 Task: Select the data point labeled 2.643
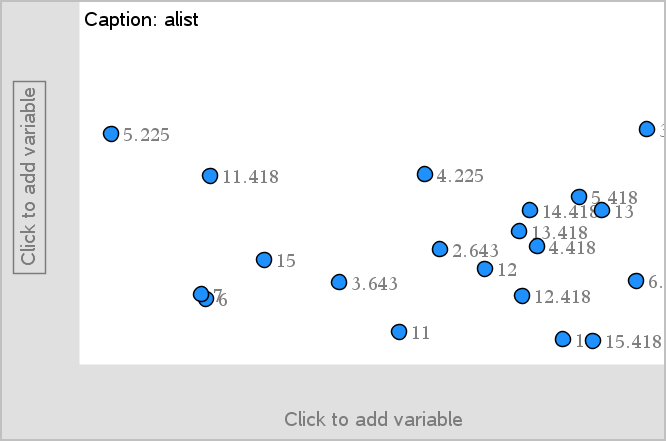point(440,249)
